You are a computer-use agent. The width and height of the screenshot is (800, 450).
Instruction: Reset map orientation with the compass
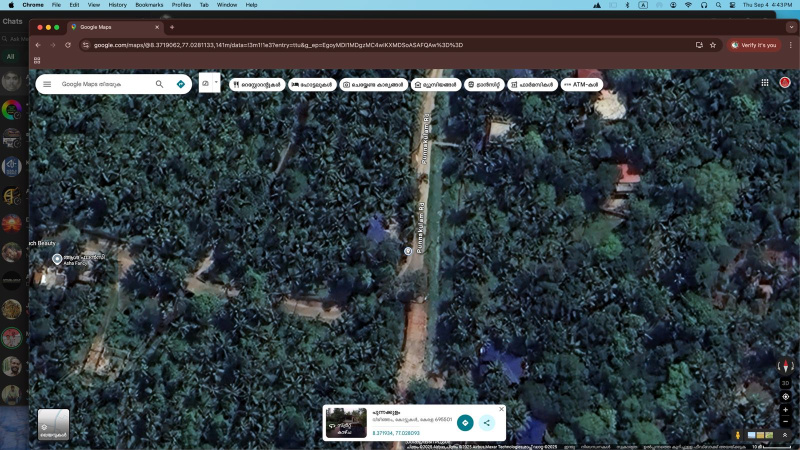pos(785,367)
